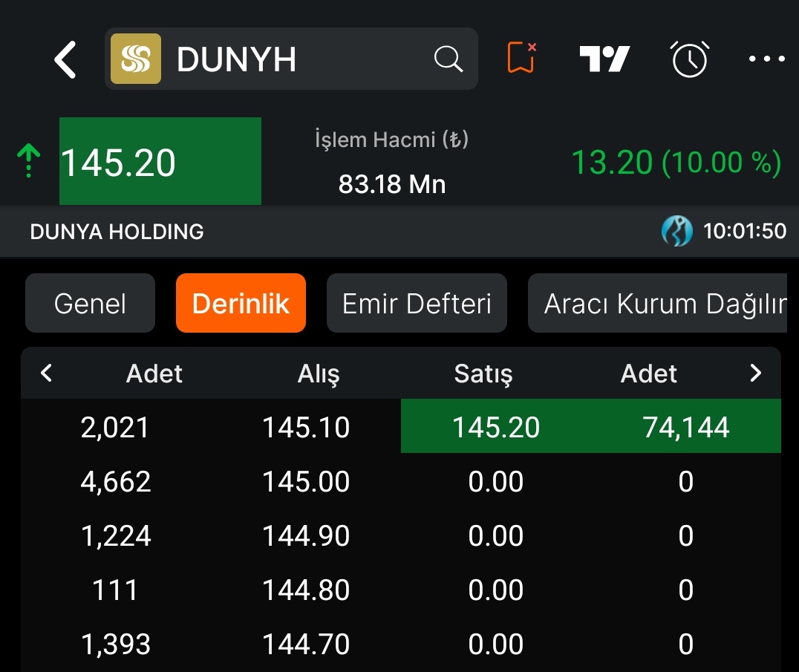The height and width of the screenshot is (672, 799).
Task: Select the 111 bid quantity
Action: pyautogui.click(x=114, y=590)
